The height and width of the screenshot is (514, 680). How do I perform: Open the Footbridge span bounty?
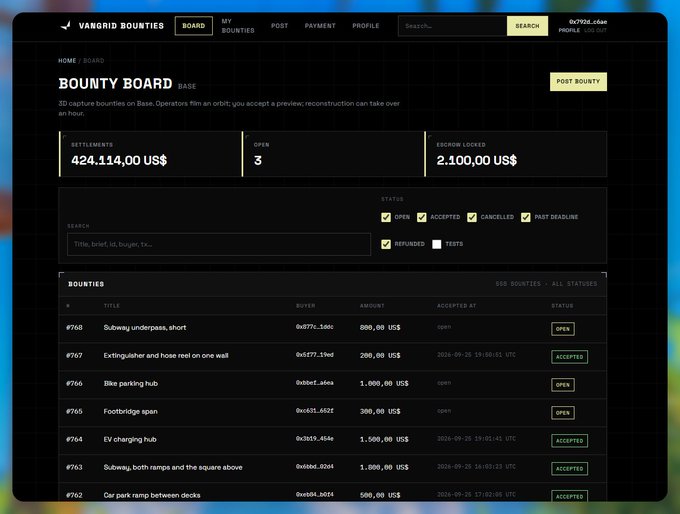[x=130, y=411]
